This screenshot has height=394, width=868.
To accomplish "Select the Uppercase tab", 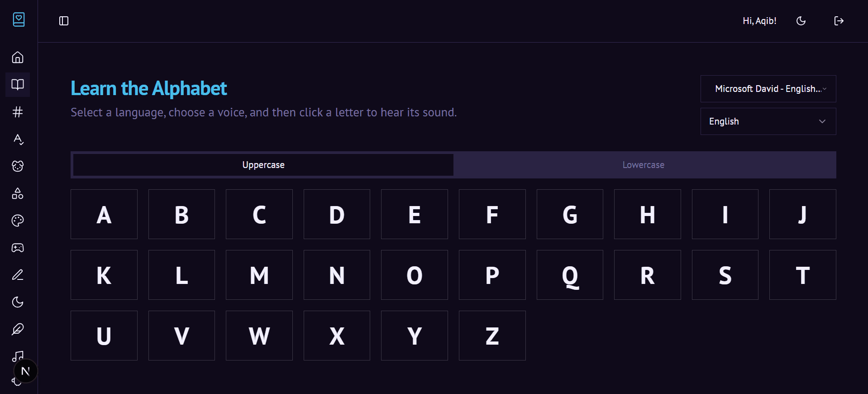I will [263, 165].
